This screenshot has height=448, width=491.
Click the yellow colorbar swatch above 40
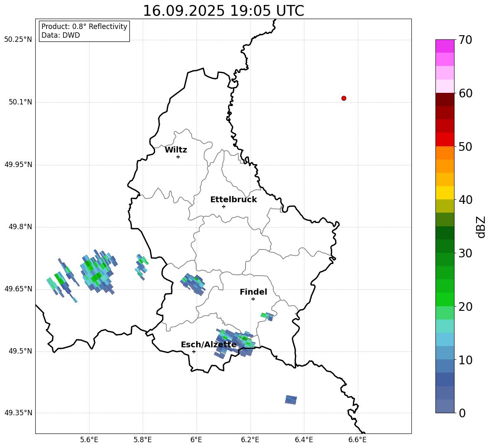(x=445, y=193)
